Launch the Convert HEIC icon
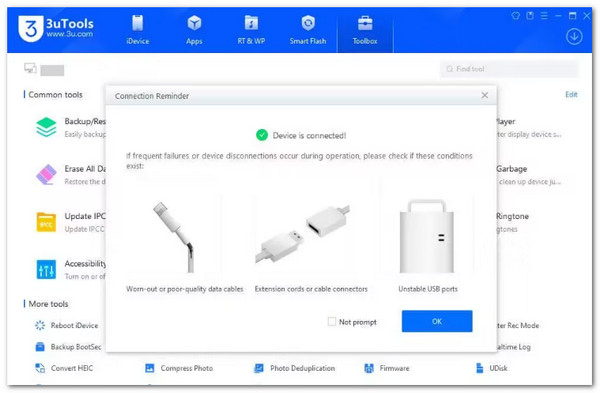600x393 pixels. 40,368
